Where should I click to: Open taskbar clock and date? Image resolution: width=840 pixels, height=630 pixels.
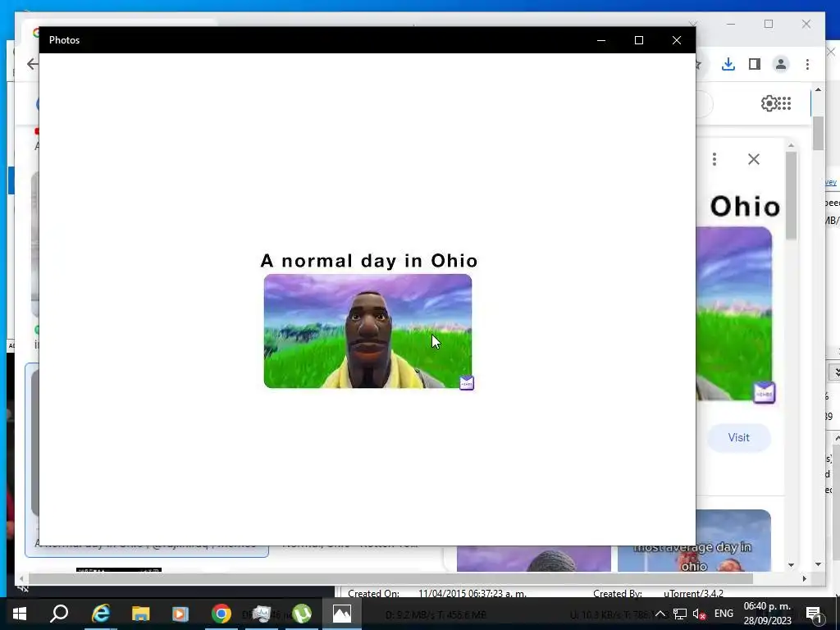pos(767,614)
